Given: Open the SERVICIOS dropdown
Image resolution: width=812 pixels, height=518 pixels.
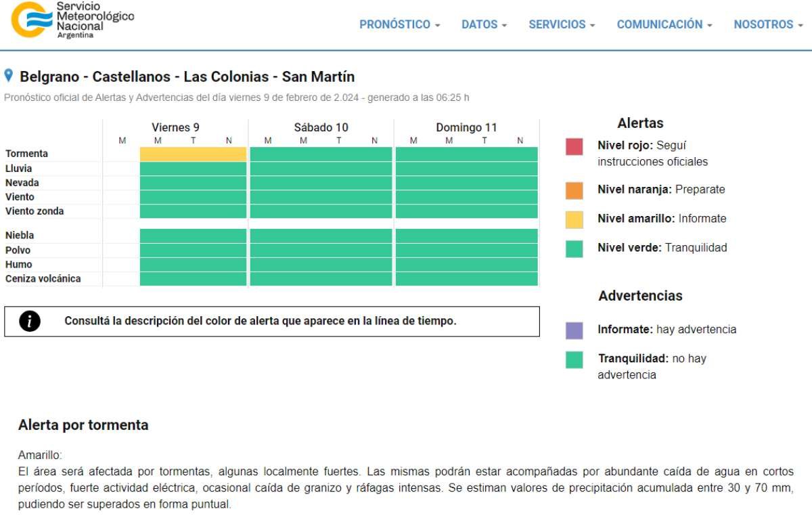Looking at the screenshot, I should pos(562,24).
